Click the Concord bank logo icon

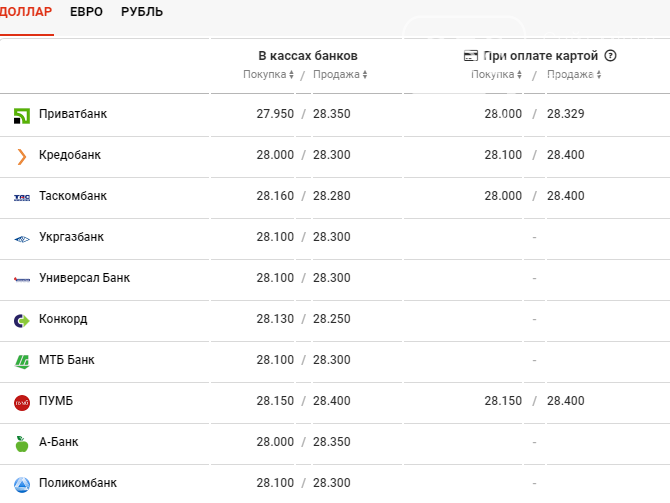22,320
